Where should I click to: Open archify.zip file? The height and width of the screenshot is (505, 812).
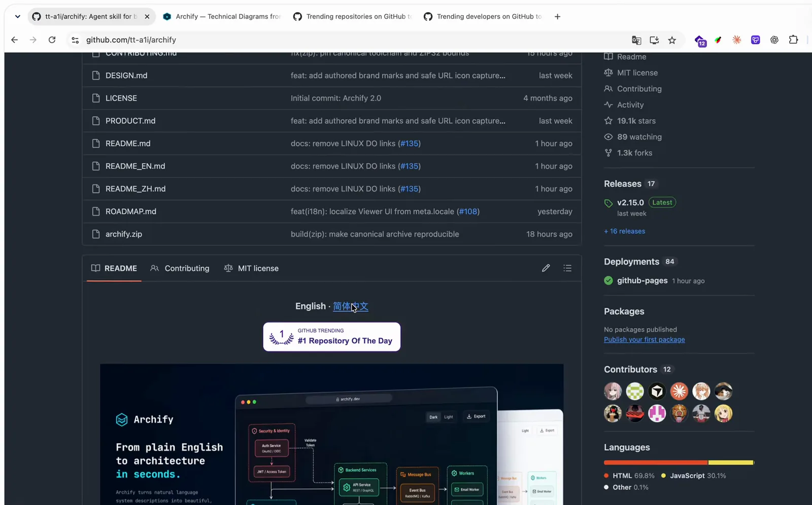coord(124,234)
